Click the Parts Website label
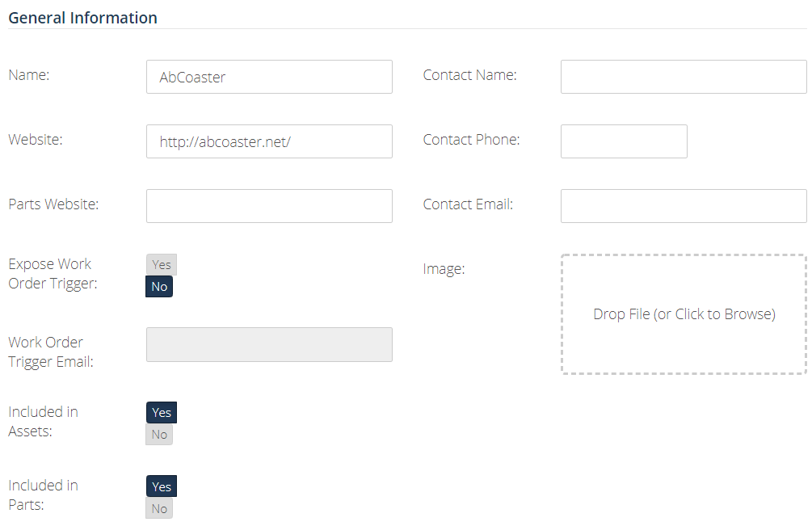 (53, 204)
